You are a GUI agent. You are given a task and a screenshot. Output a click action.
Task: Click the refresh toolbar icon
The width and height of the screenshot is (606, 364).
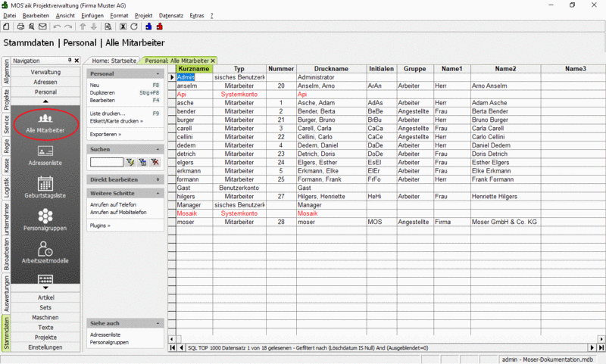[x=134, y=26]
